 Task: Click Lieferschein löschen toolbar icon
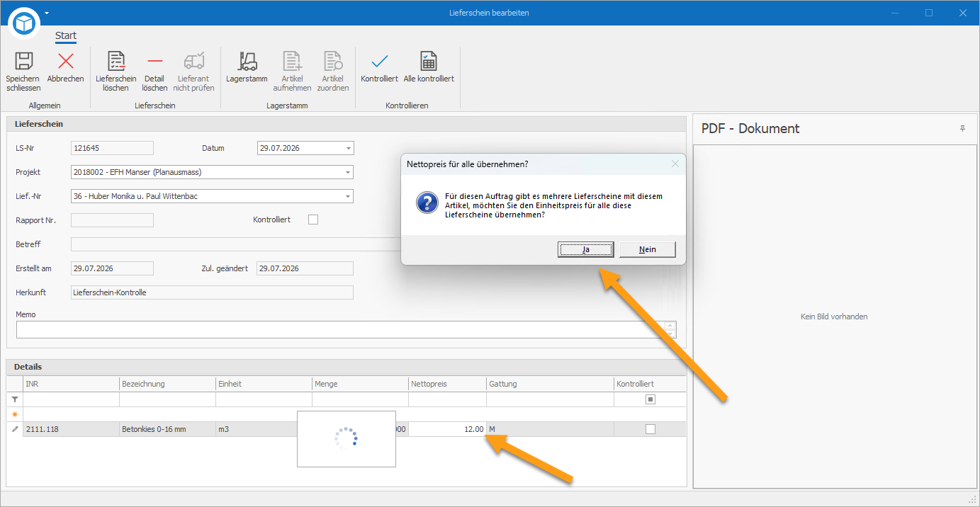coord(116,61)
